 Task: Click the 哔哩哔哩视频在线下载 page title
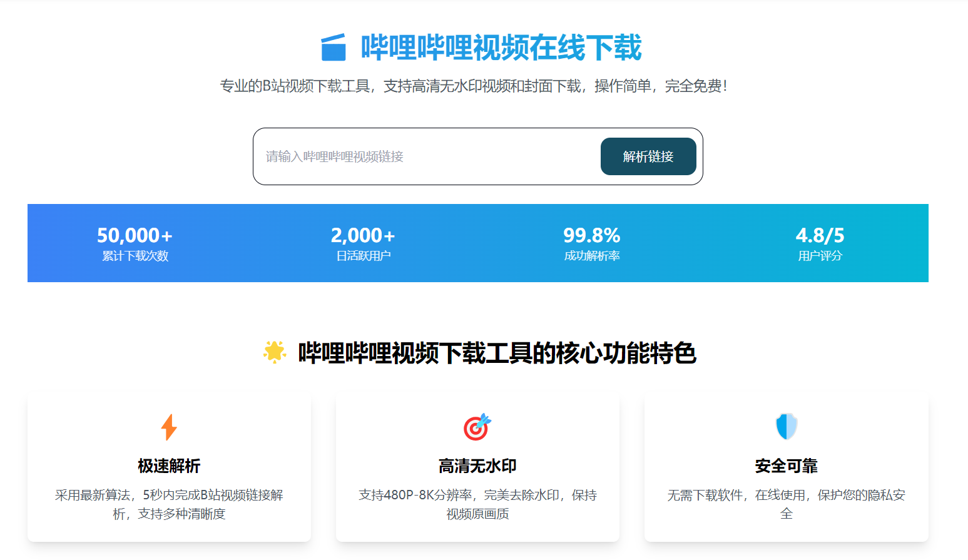tap(501, 48)
